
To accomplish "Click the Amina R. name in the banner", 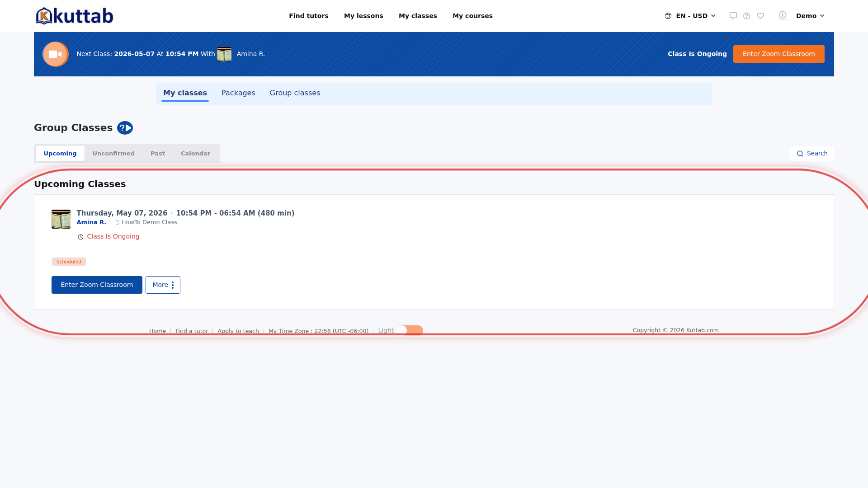I will tap(251, 54).
